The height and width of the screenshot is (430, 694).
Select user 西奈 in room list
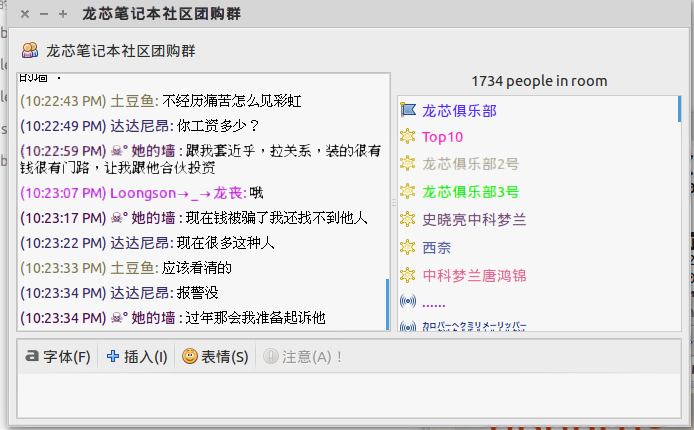click(436, 248)
